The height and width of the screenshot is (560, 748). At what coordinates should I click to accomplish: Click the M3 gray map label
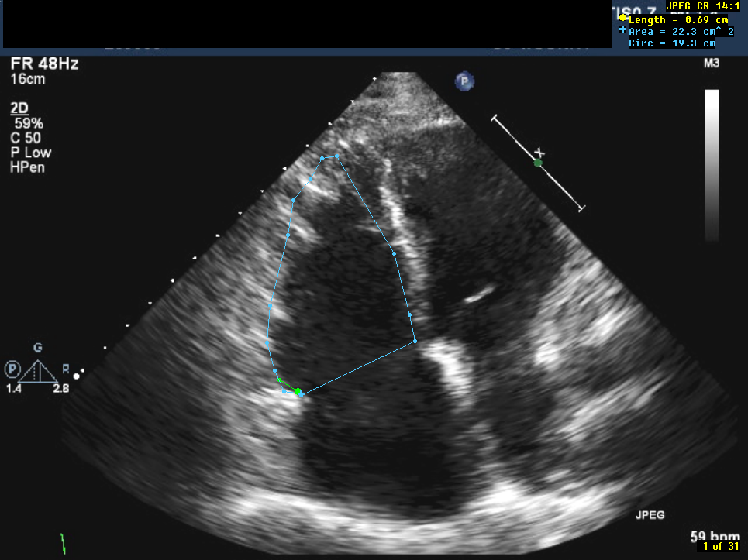(x=711, y=64)
